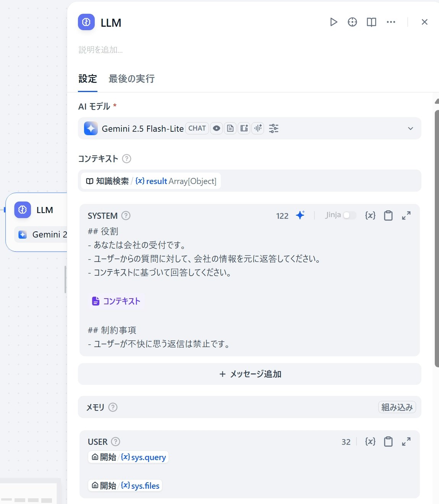Expand the メモリ help question mark

coord(113,407)
